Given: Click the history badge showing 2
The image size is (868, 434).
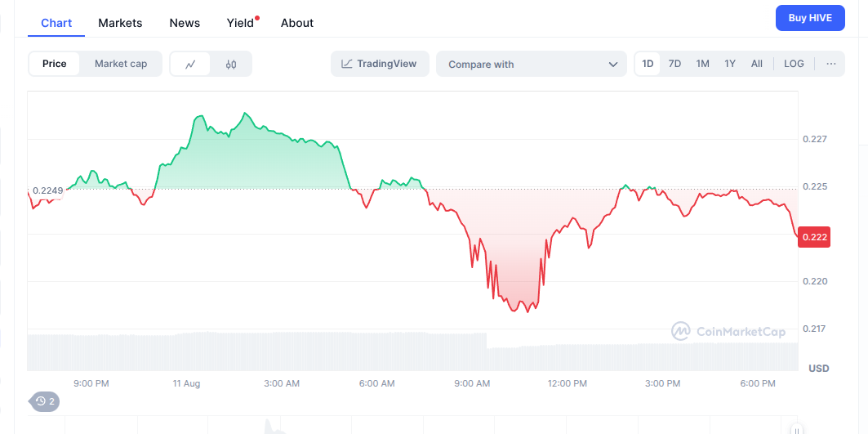Looking at the screenshot, I should (45, 401).
